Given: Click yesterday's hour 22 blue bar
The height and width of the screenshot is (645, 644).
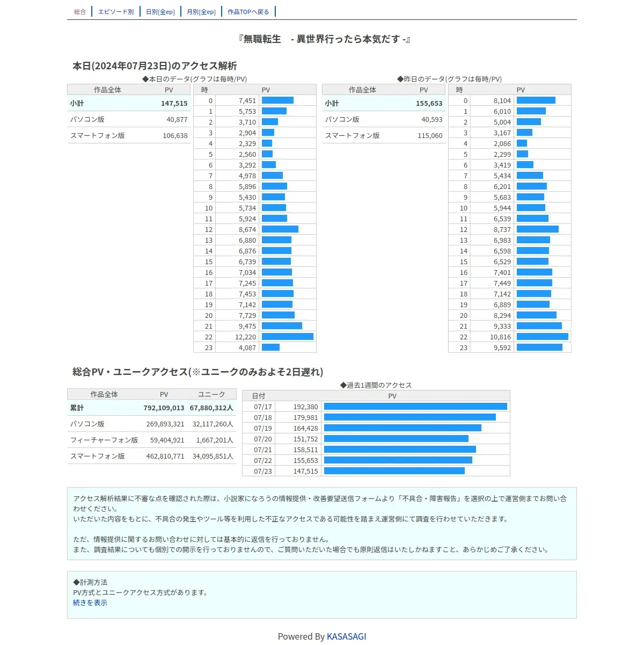Looking at the screenshot, I should tap(543, 337).
